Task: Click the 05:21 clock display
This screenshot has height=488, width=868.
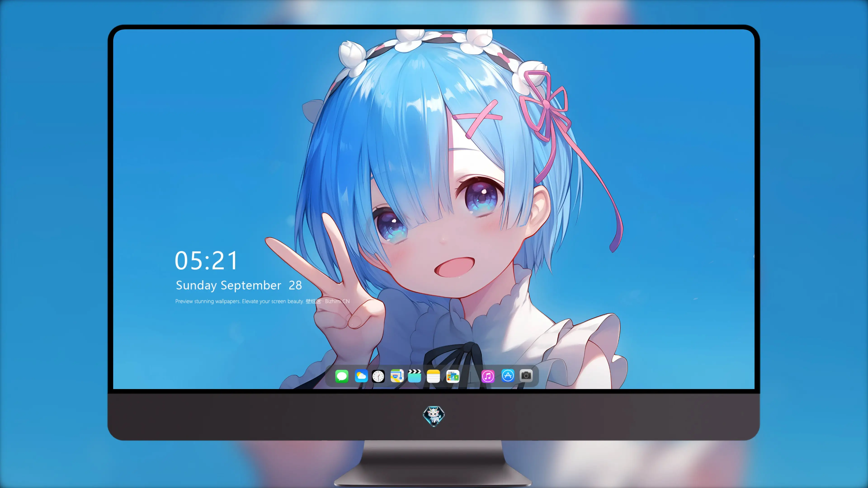Action: click(x=206, y=261)
